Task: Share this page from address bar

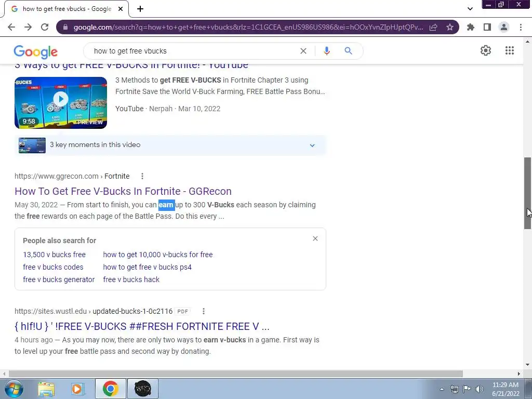Action: [433, 27]
